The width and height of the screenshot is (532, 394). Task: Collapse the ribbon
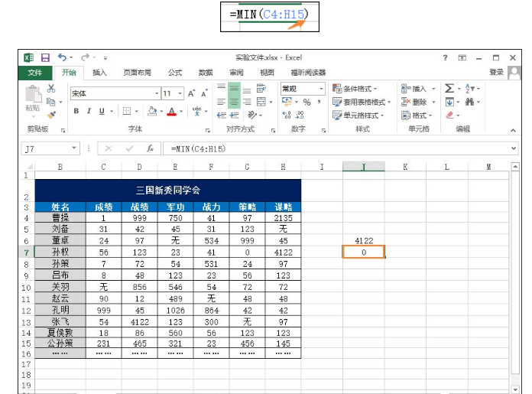pos(513,130)
